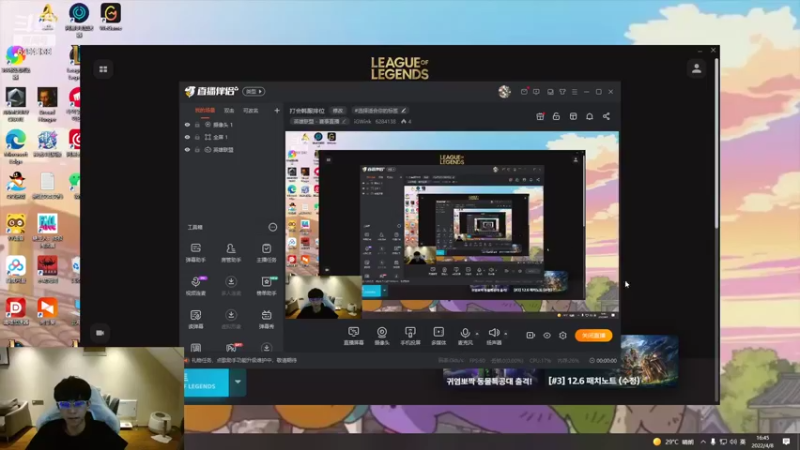Open the 29°C weather widget

coord(673,441)
